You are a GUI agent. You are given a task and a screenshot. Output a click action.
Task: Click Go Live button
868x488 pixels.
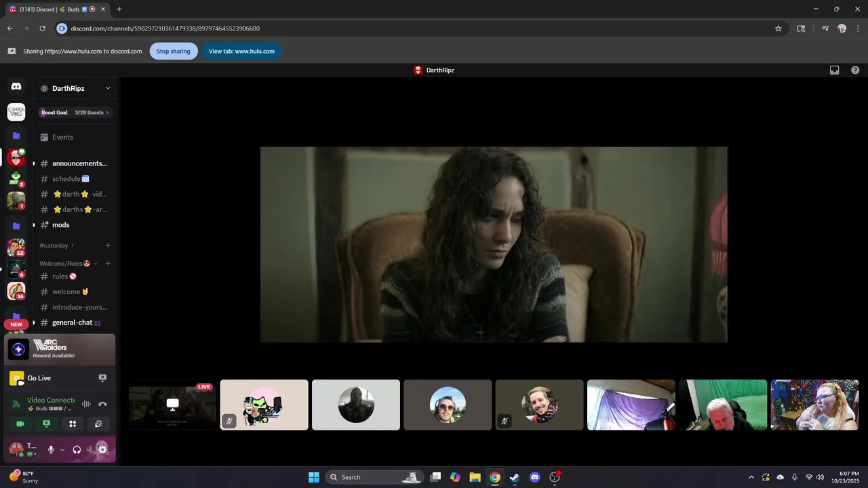click(39, 378)
